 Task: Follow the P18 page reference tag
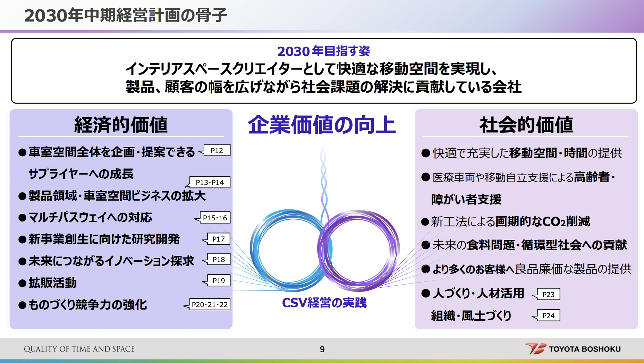[219, 259]
